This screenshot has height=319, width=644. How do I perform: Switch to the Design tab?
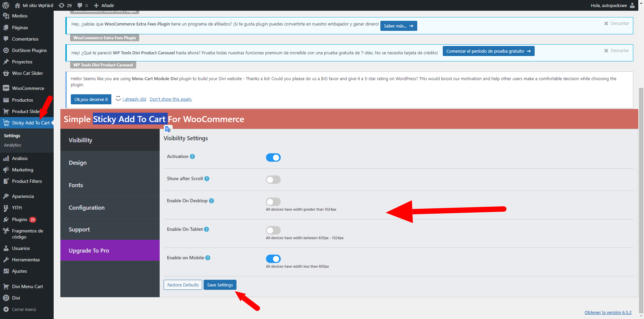point(110,163)
